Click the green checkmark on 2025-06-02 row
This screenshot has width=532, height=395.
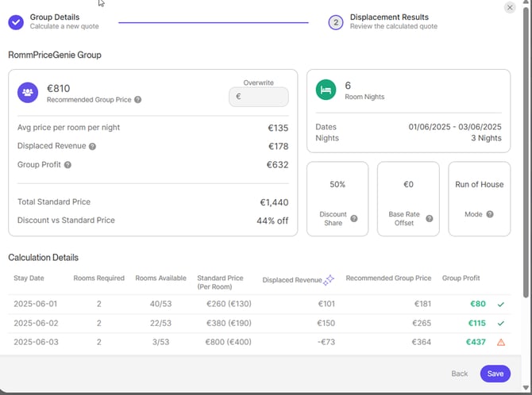(x=500, y=323)
